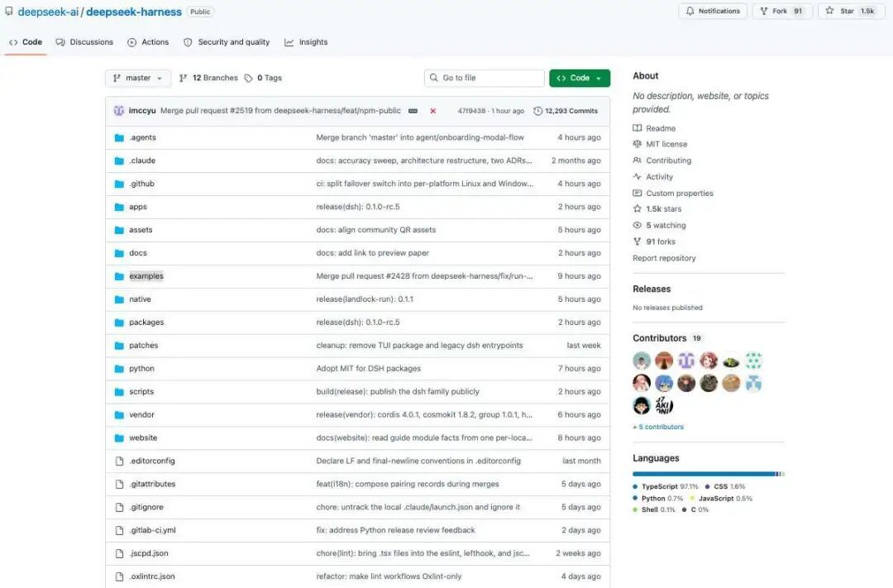
Task: View the 12 Branches link
Action: [x=208, y=78]
